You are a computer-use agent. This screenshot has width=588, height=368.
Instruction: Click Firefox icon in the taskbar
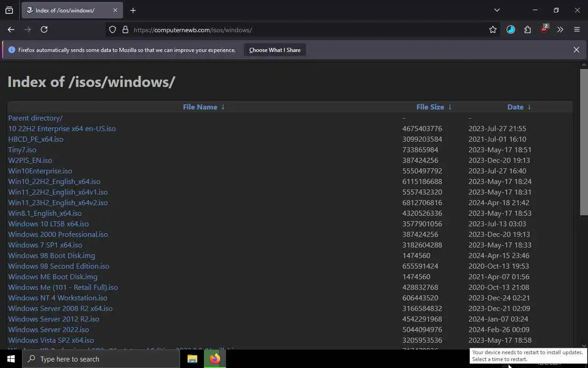215,359
